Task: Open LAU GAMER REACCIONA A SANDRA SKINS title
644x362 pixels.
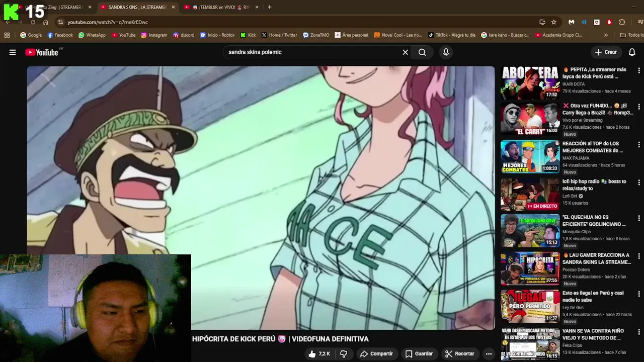Action: [x=597, y=258]
